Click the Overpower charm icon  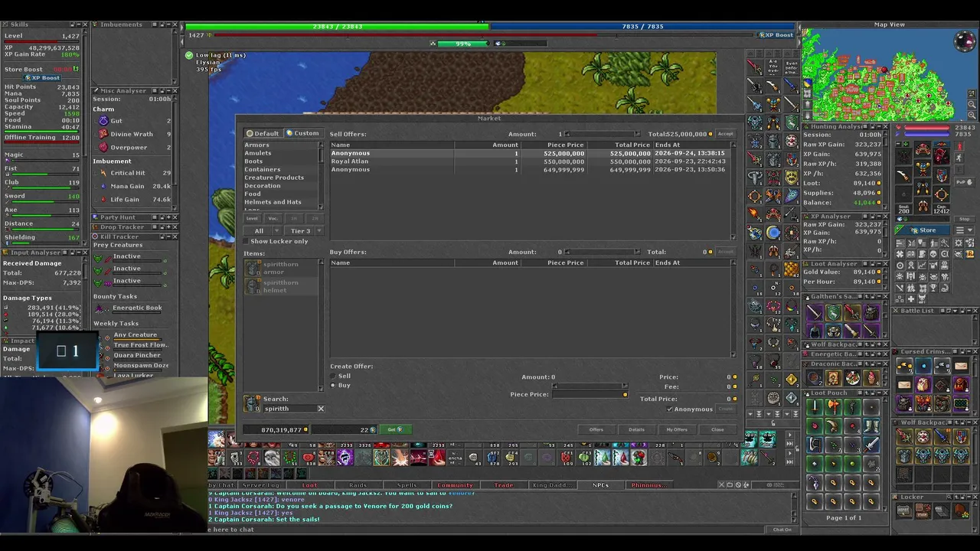point(103,147)
